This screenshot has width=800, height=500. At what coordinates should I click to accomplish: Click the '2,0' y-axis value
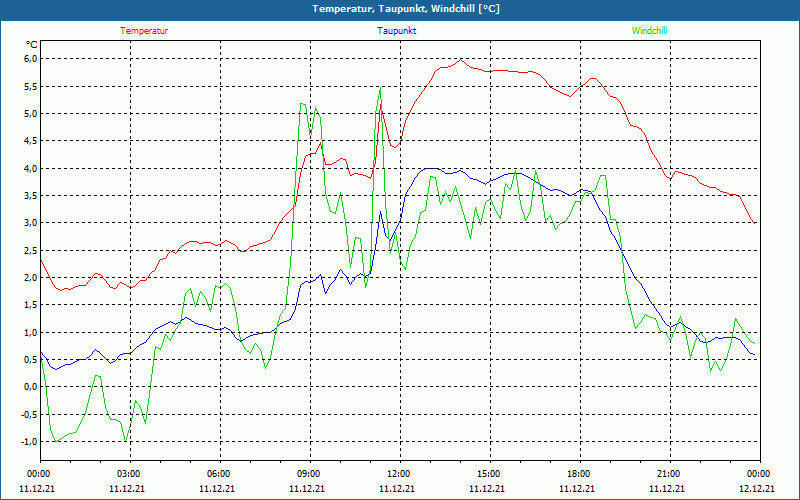tap(31, 278)
